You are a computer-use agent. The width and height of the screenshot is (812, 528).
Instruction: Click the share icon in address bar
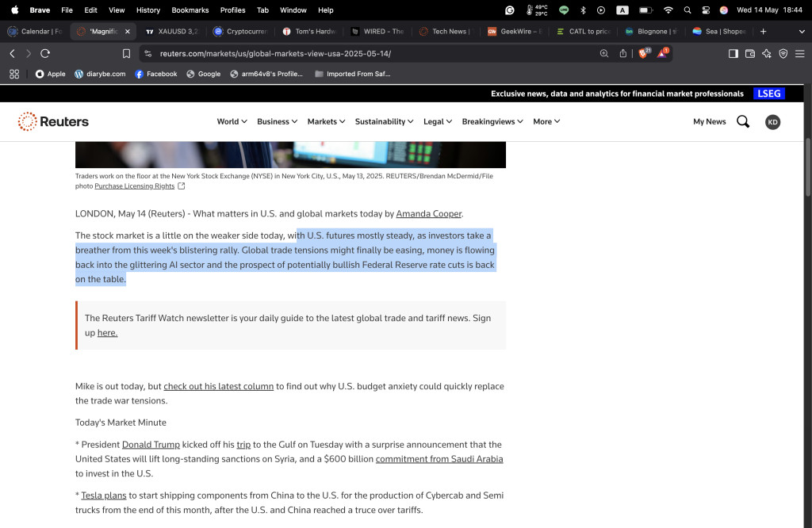[623, 53]
